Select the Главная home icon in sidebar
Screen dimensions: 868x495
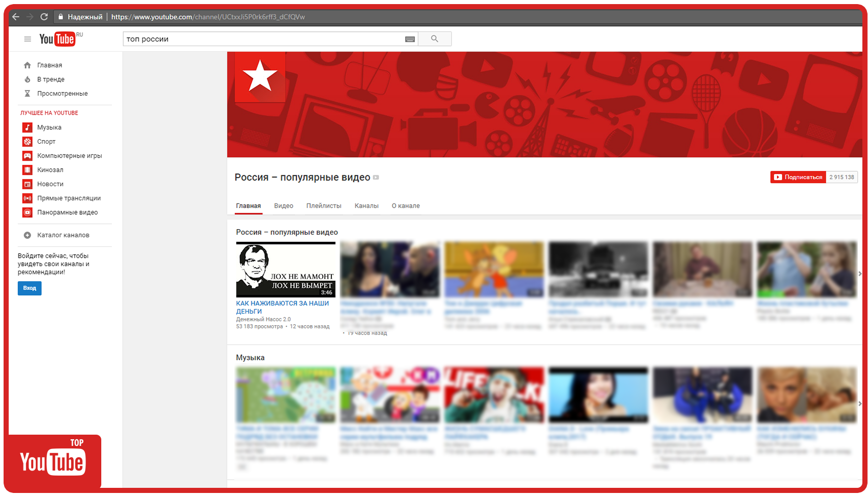tap(27, 65)
